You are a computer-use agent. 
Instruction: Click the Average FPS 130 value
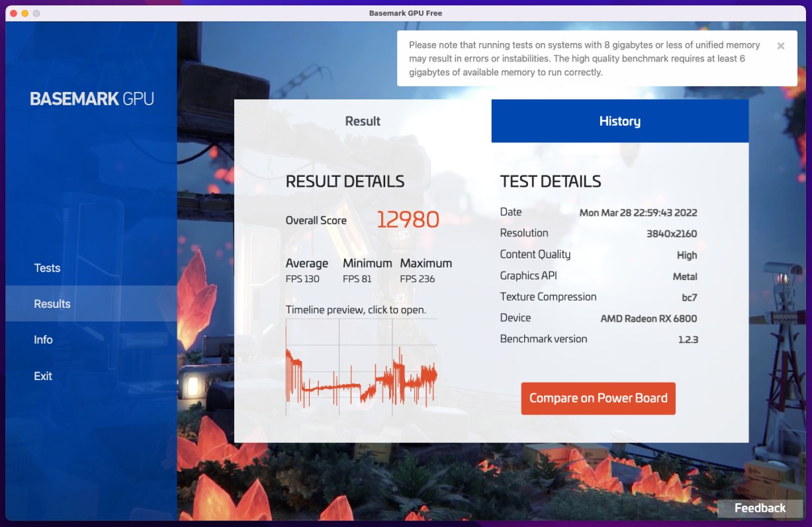302,279
